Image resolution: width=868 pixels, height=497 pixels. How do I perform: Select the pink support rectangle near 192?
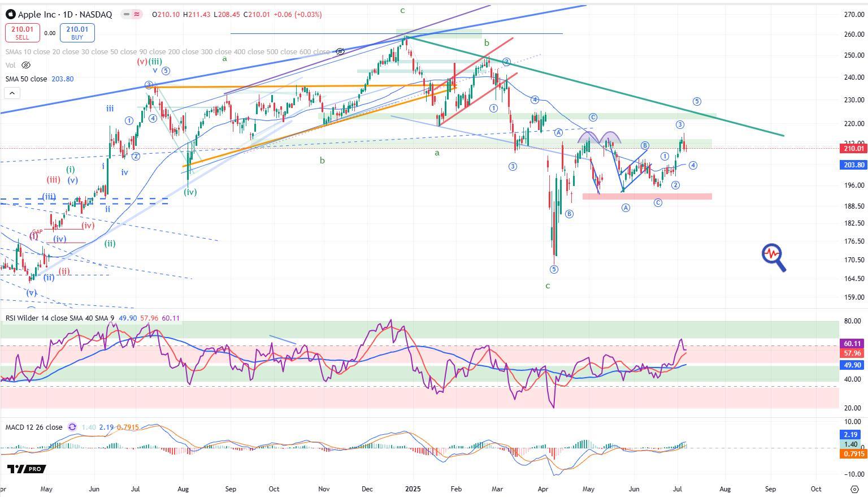click(x=647, y=196)
